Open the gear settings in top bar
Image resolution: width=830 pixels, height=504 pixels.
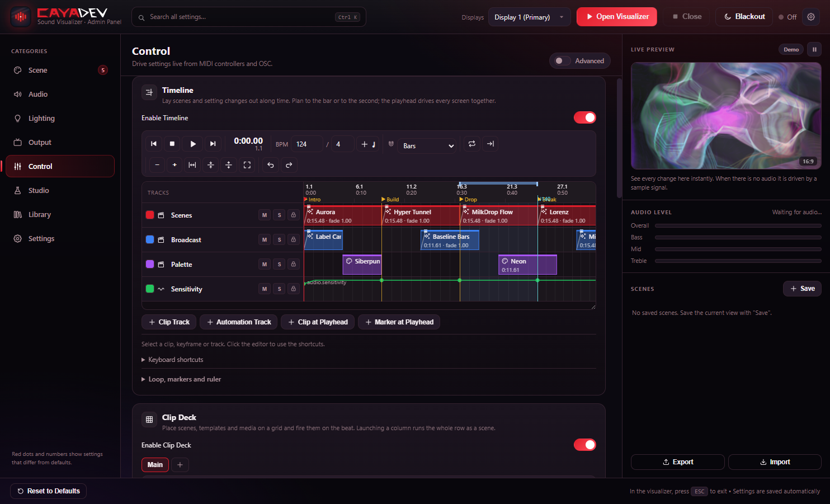point(811,17)
